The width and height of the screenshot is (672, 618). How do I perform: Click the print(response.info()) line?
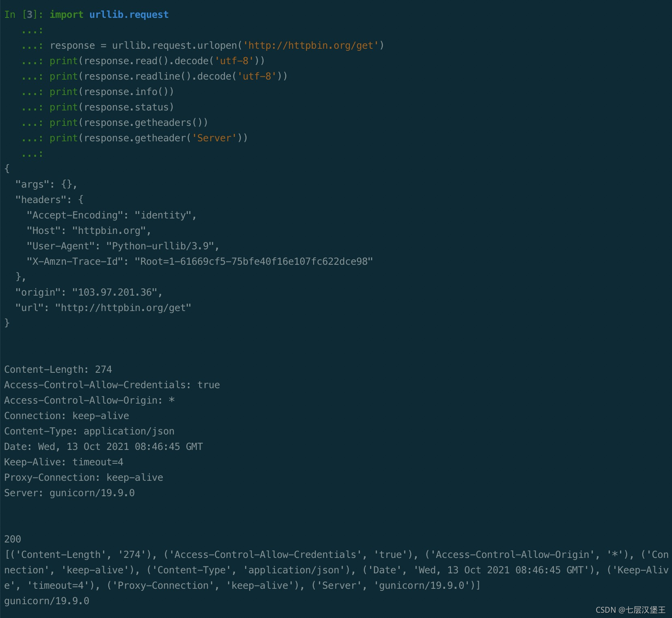[112, 92]
